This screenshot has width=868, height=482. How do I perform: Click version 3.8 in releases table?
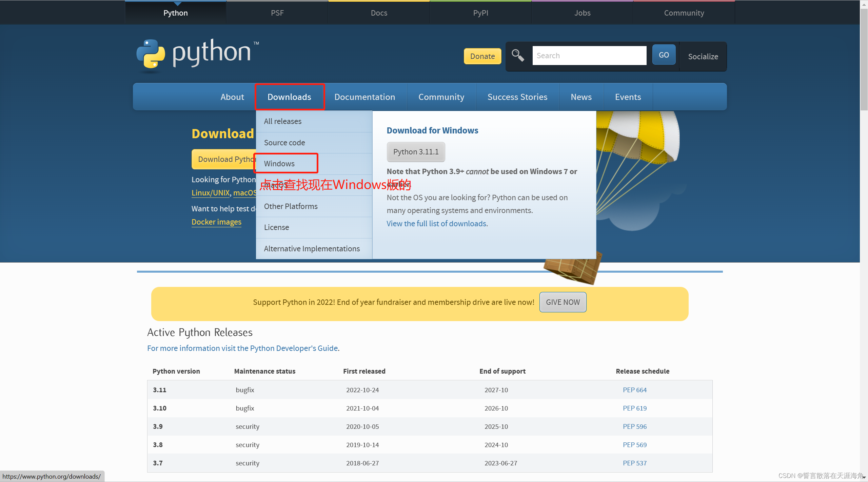point(158,445)
